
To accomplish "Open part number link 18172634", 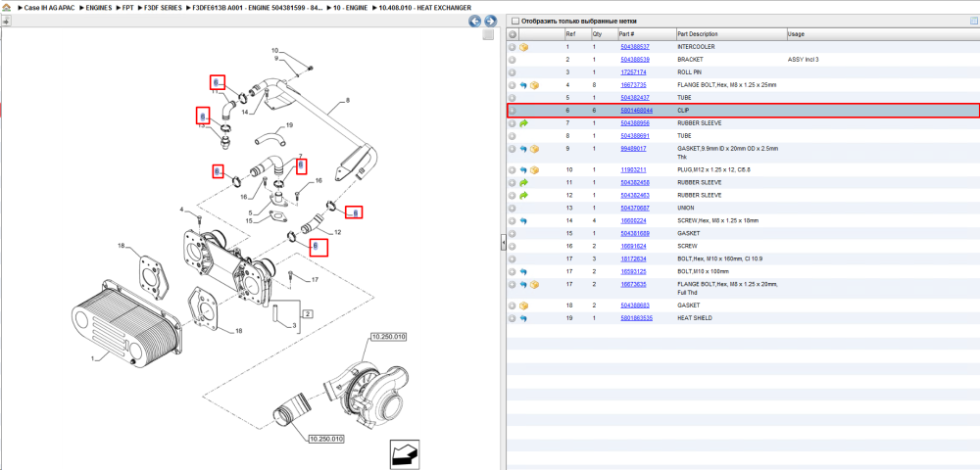I will (x=632, y=259).
